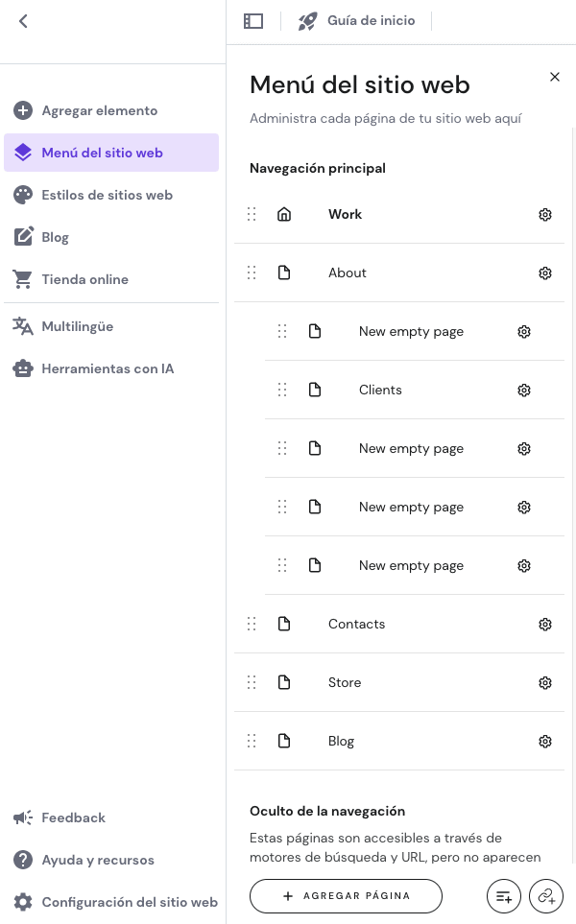The image size is (576, 924).
Task: Click the add link icon button
Action: (x=546, y=896)
